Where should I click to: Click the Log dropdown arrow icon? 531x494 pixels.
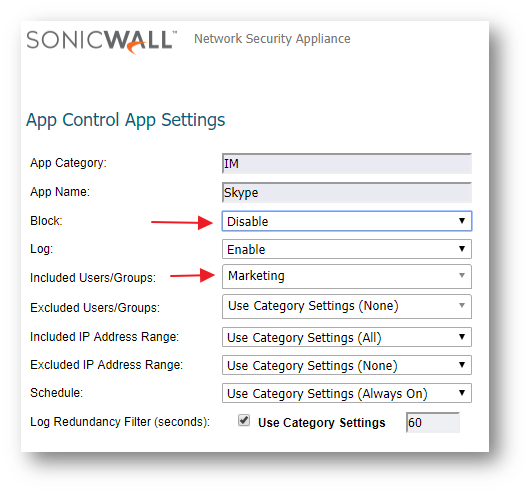click(x=462, y=249)
